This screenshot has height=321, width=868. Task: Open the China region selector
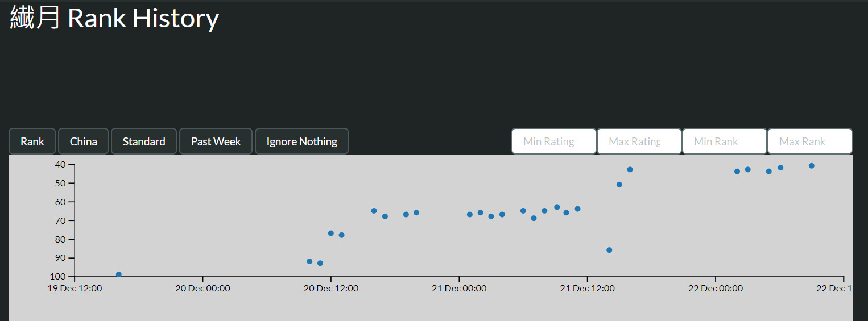(x=83, y=141)
